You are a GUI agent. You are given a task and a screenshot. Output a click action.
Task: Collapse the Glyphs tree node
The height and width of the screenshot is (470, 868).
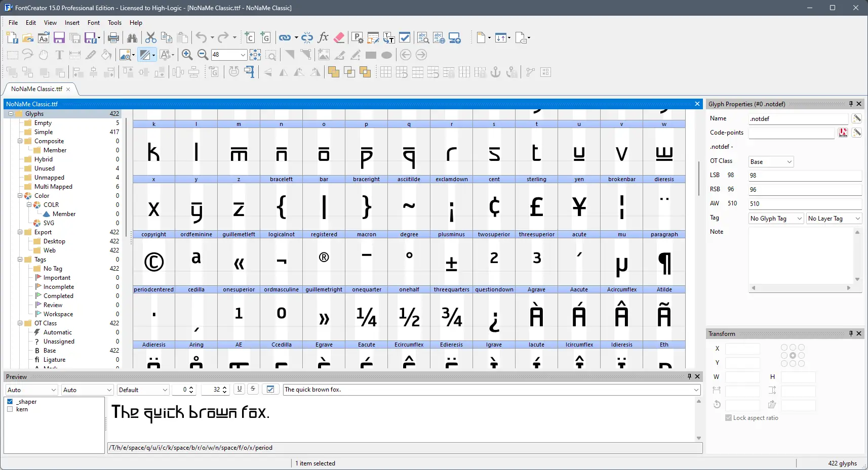tap(11, 114)
